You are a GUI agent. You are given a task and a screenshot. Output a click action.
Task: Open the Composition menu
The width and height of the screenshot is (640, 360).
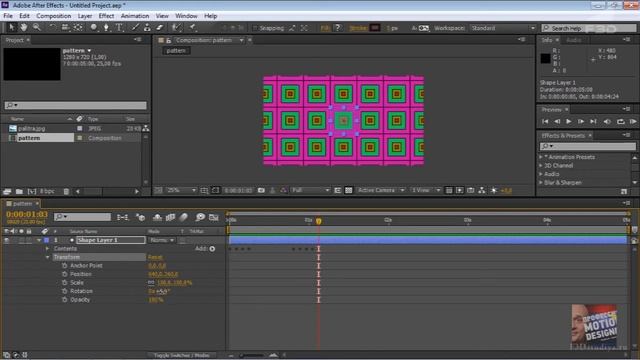[53, 16]
